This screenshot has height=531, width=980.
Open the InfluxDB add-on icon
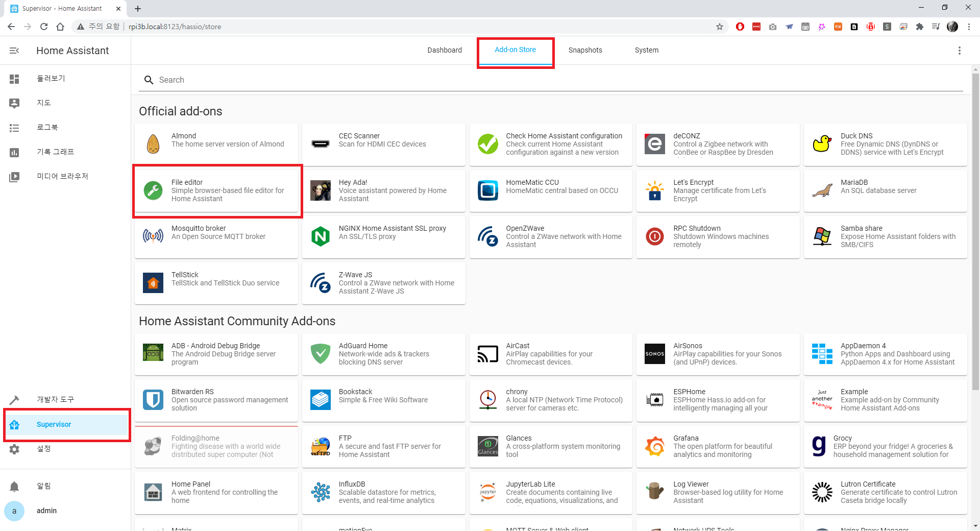pos(321,492)
